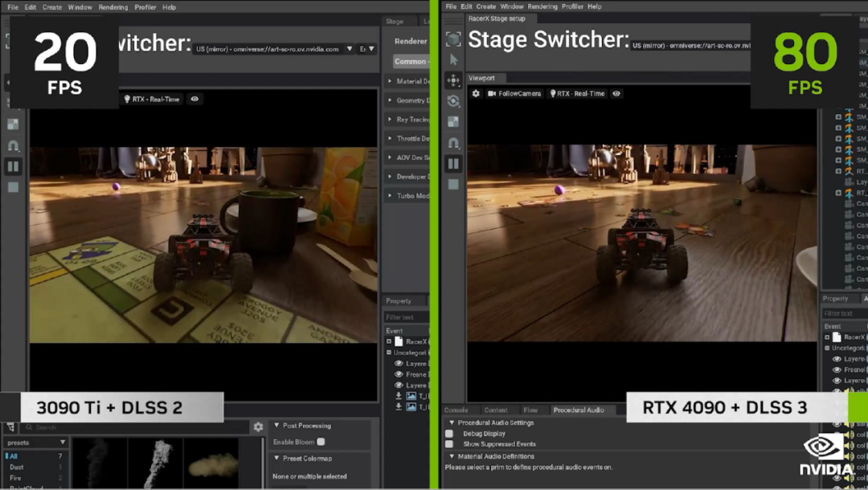Click Filter text field in left Property panel
The width and height of the screenshot is (868, 490).
coord(407,317)
